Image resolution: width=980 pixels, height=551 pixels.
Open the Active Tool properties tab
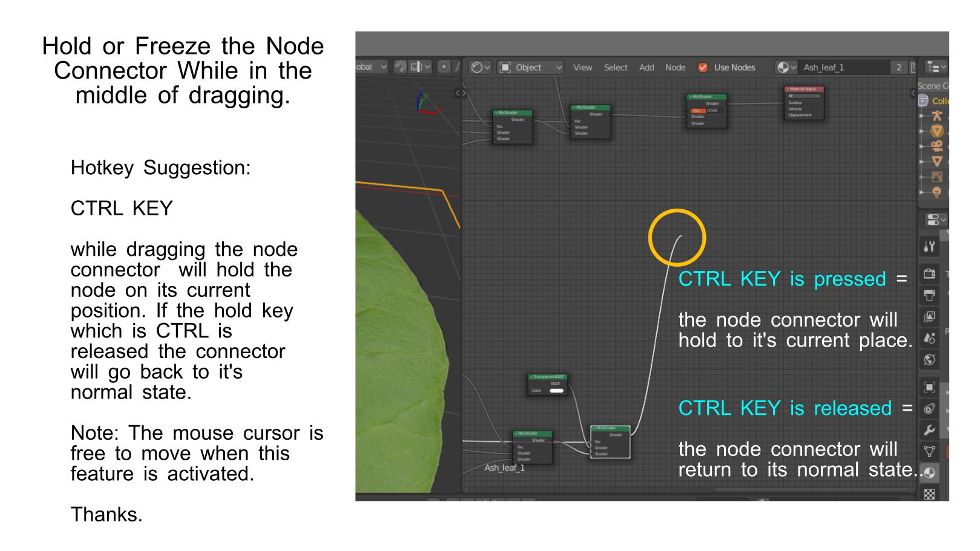pos(929,247)
